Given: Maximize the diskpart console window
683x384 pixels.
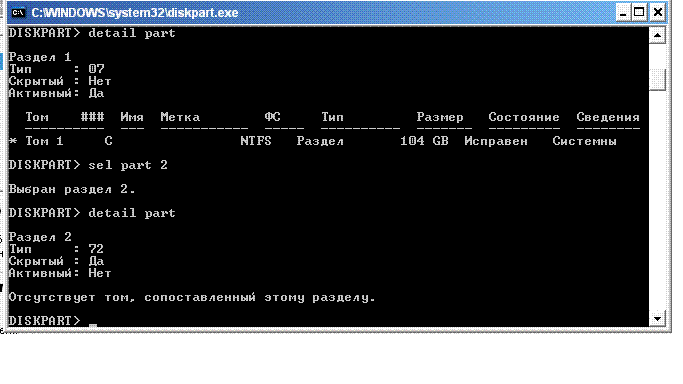Looking at the screenshot, I should click(639, 13).
